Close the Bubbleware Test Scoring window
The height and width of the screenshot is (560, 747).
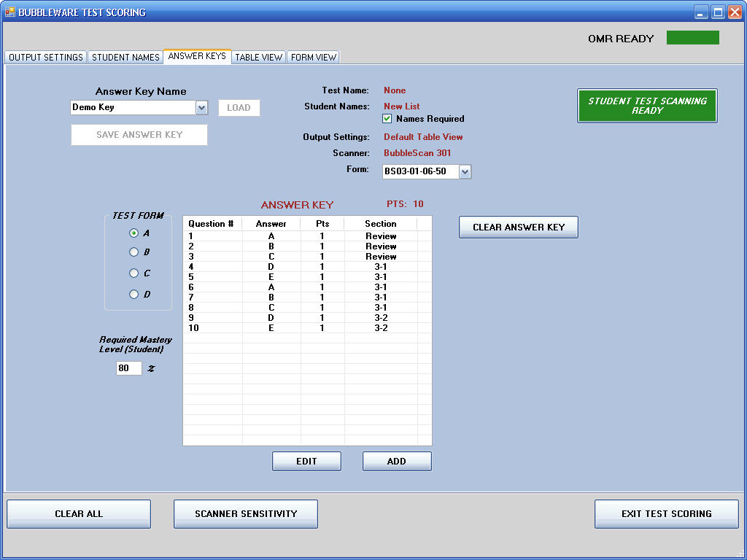point(735,12)
